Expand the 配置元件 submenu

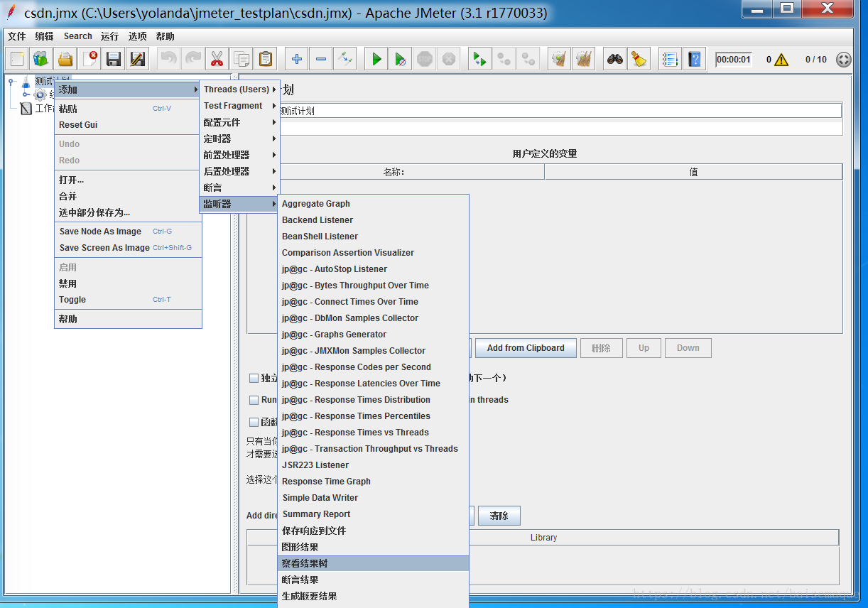tap(239, 122)
